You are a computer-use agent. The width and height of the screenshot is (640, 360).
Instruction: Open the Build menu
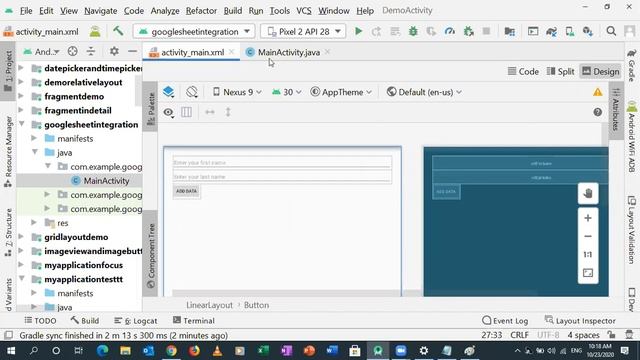pos(233,11)
